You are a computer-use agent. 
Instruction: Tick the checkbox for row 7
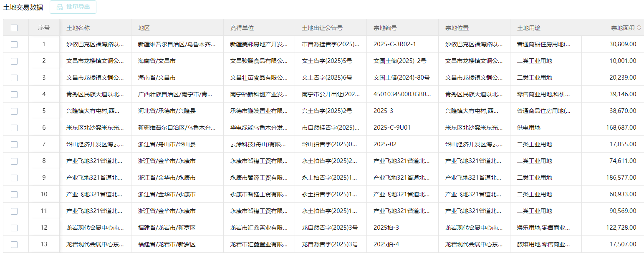pyautogui.click(x=14, y=145)
